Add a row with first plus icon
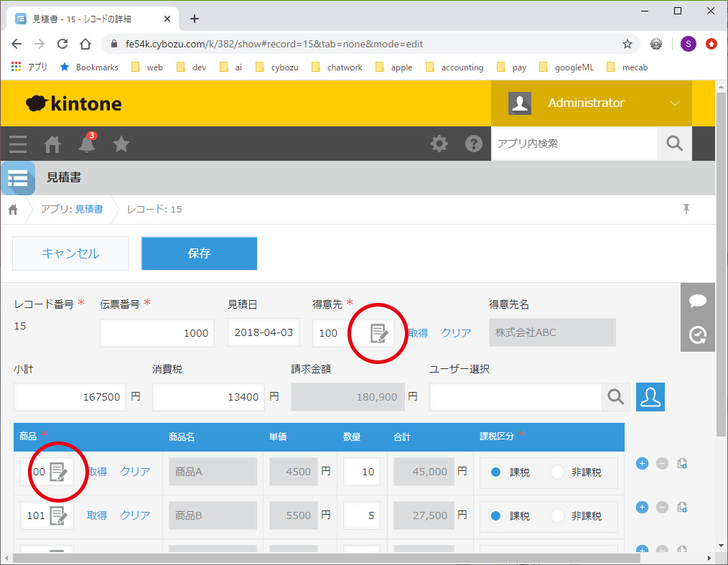 pos(643,464)
